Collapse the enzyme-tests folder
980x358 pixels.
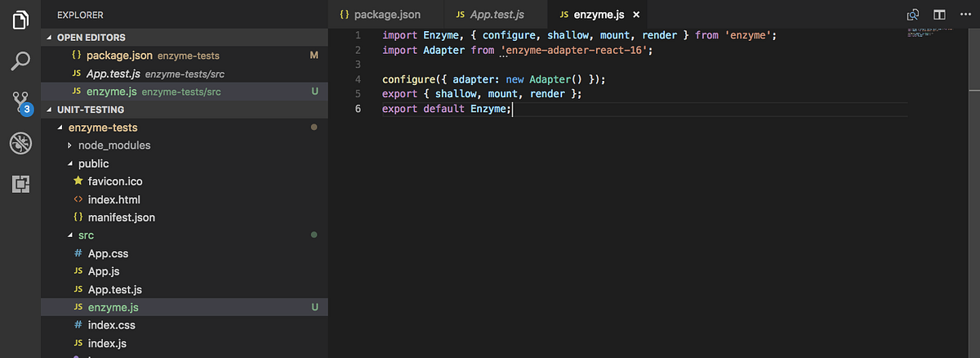[x=185, y=128]
